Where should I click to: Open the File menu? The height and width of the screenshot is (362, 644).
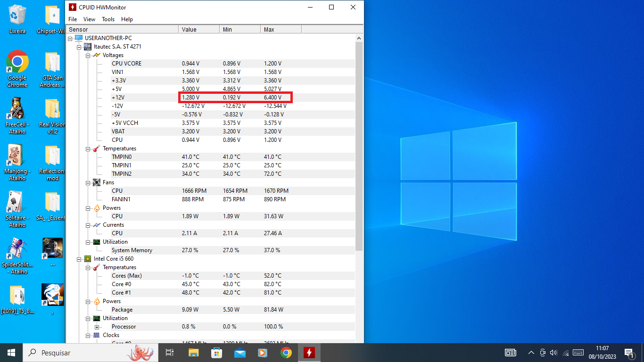(x=73, y=19)
